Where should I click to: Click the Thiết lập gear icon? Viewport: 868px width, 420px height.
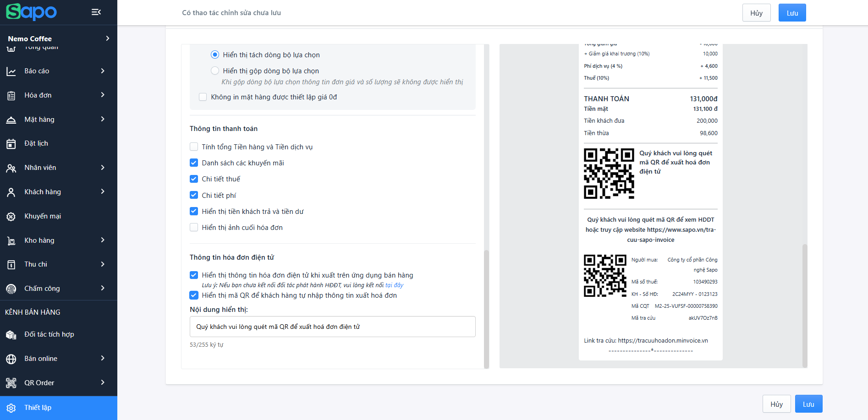click(11, 408)
